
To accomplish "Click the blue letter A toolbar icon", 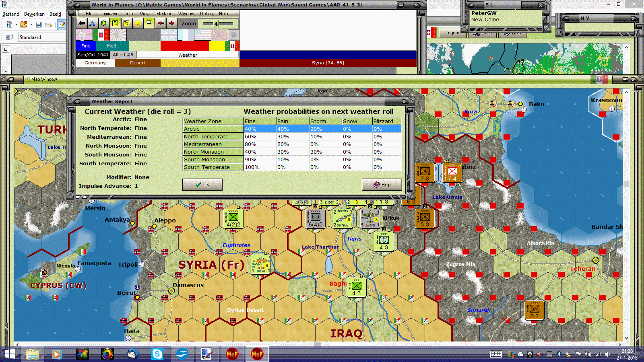I will 93,23.
